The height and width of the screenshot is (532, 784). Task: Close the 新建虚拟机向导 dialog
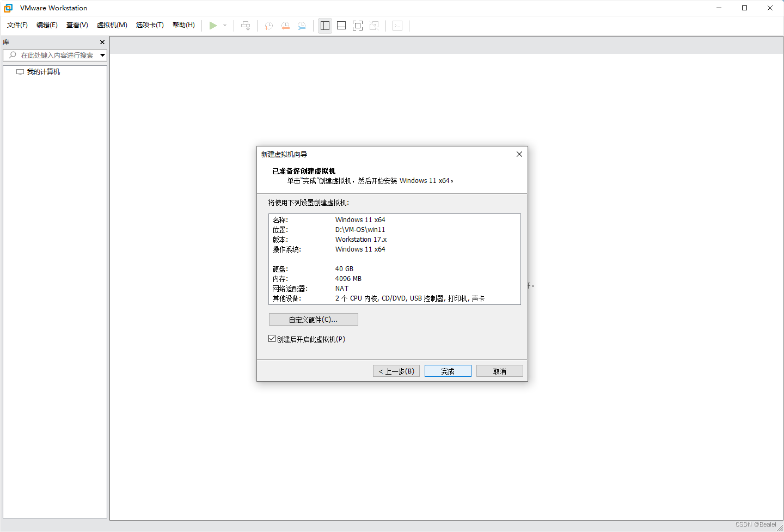click(519, 154)
